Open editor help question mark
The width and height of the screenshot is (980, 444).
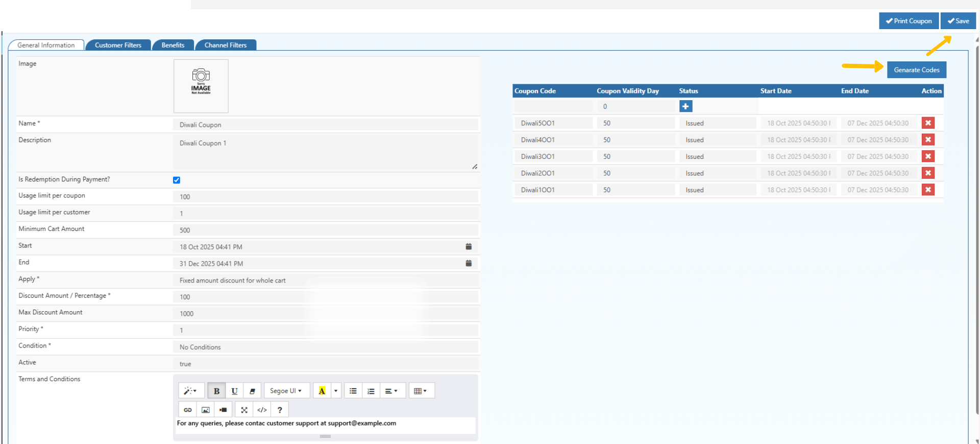280,410
